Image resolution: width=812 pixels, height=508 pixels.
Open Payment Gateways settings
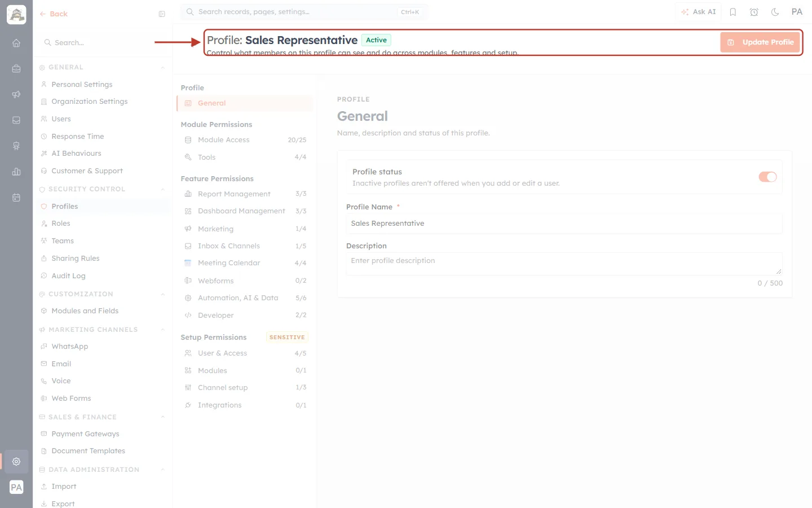[x=103, y=434]
